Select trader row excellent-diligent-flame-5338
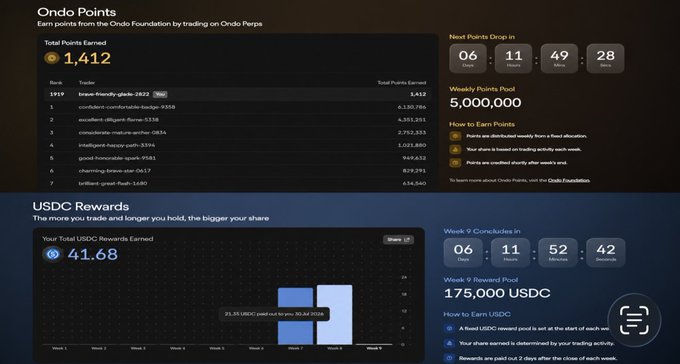 point(238,120)
